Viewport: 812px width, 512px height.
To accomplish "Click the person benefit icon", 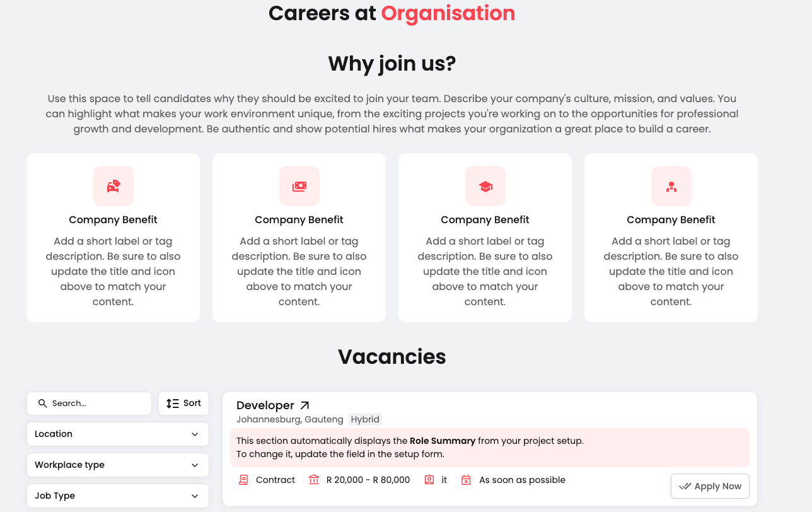I will [671, 186].
